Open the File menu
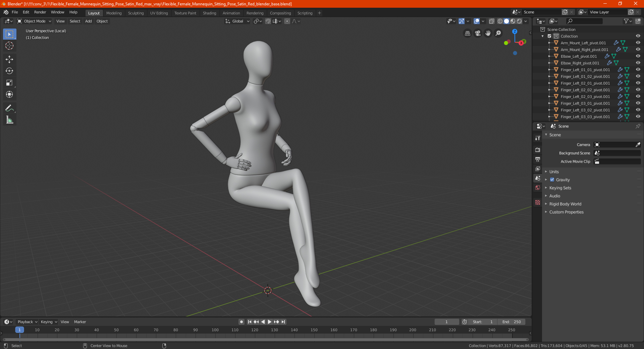644x349 pixels. (15, 12)
